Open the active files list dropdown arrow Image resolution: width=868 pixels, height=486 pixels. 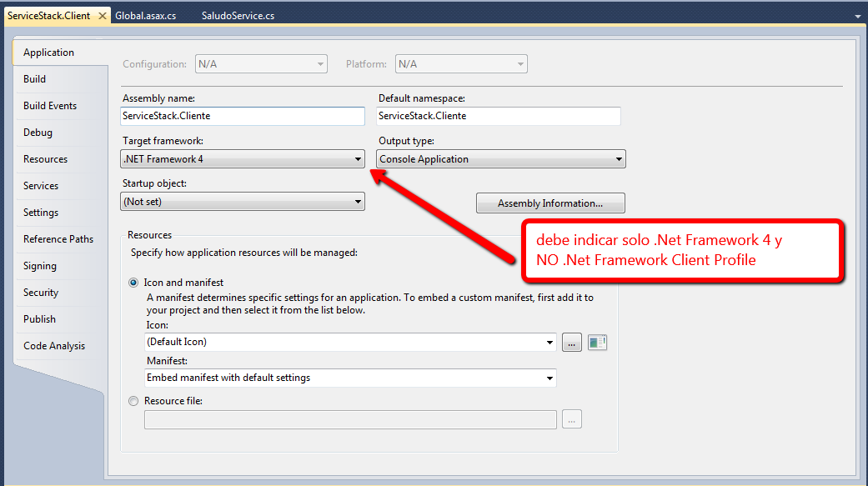[858, 14]
